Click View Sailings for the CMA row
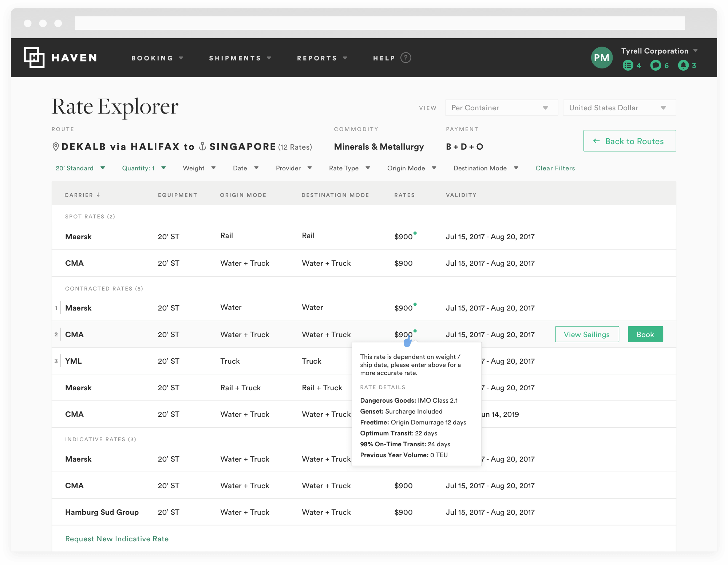Viewport: 728px width, 565px height. click(587, 334)
